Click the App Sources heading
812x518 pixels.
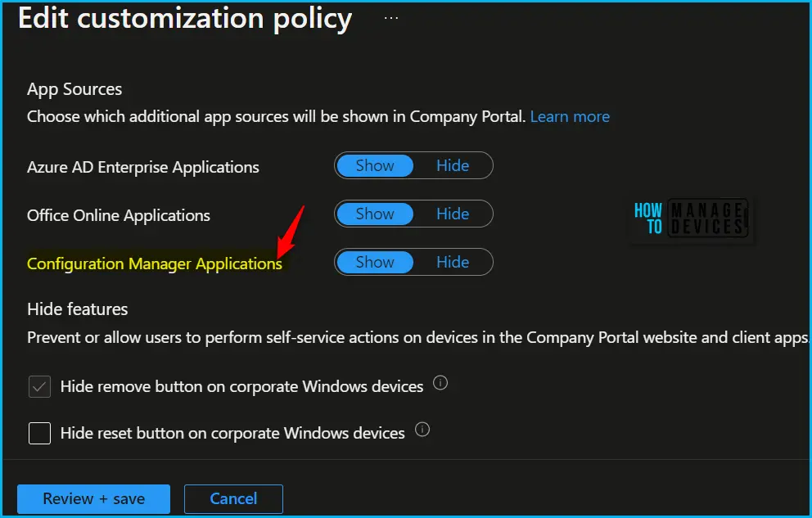tap(74, 89)
